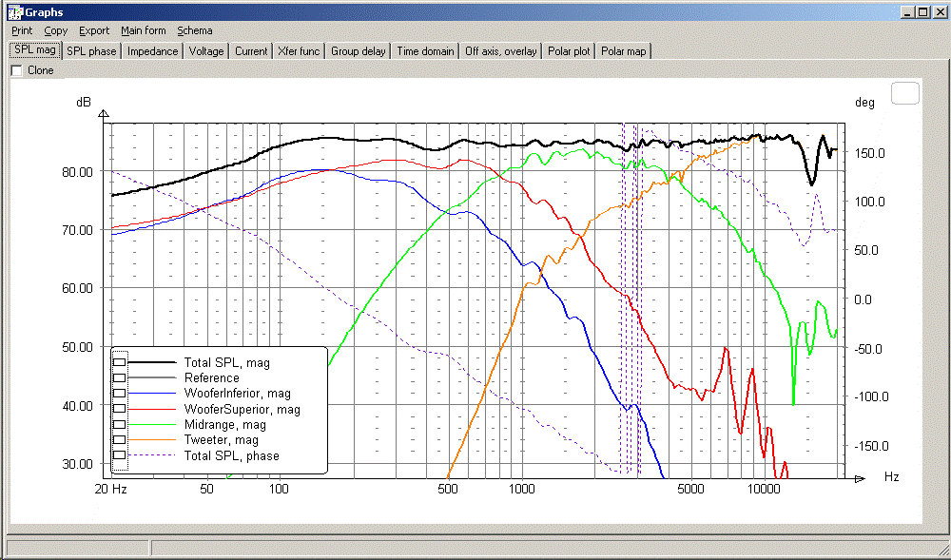Toggle the Total SPL, phase legend checkbox
The height and width of the screenshot is (560, 951).
[x=120, y=455]
